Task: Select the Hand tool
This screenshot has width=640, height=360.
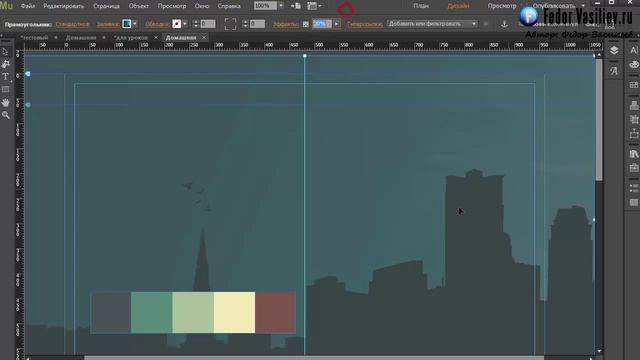Action: pyautogui.click(x=5, y=102)
